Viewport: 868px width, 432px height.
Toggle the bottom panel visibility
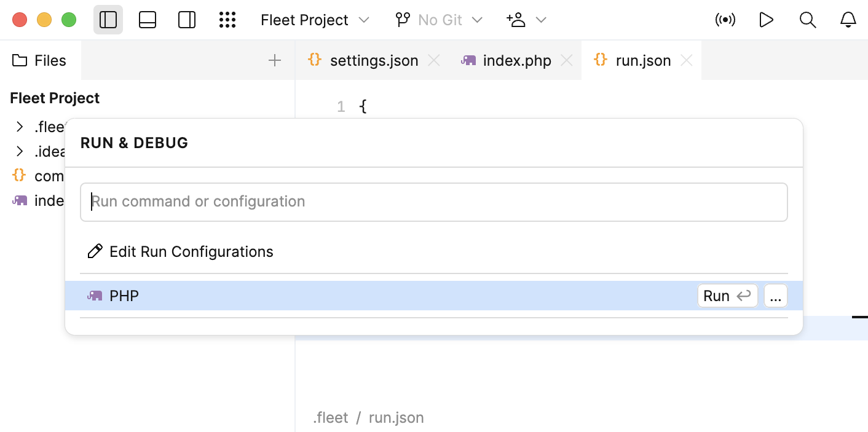tap(148, 20)
